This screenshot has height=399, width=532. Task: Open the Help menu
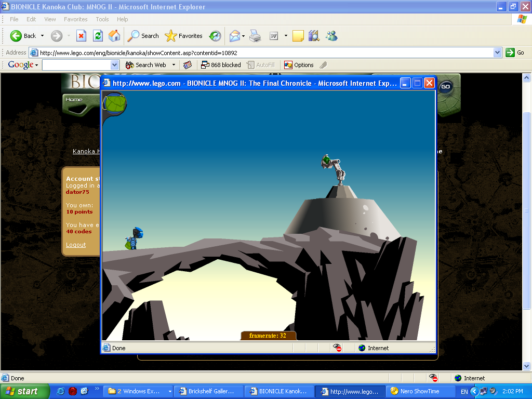coord(123,19)
